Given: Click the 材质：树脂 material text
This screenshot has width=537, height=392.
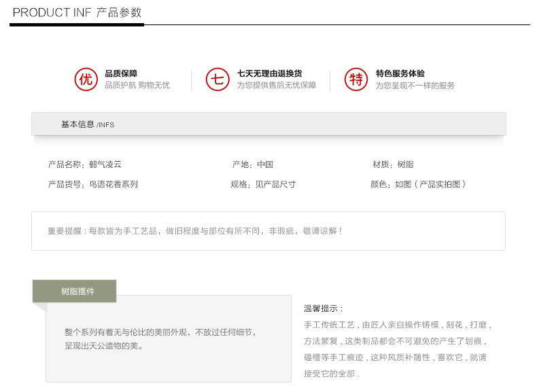Looking at the screenshot, I should point(393,164).
